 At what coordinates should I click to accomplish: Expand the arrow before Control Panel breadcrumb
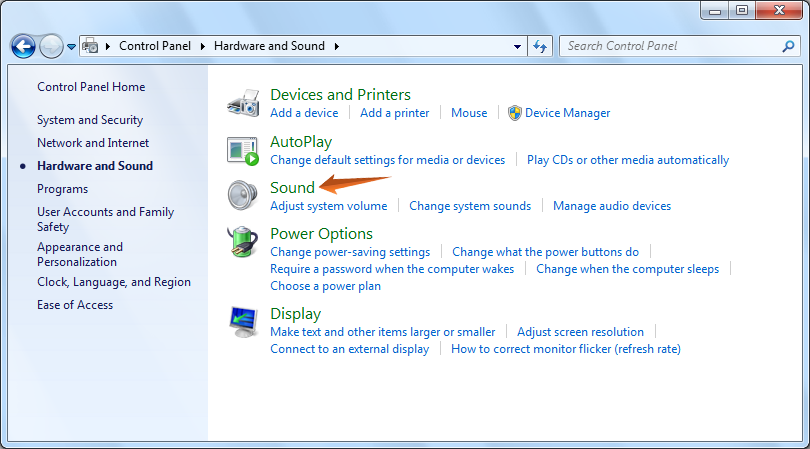pos(108,47)
